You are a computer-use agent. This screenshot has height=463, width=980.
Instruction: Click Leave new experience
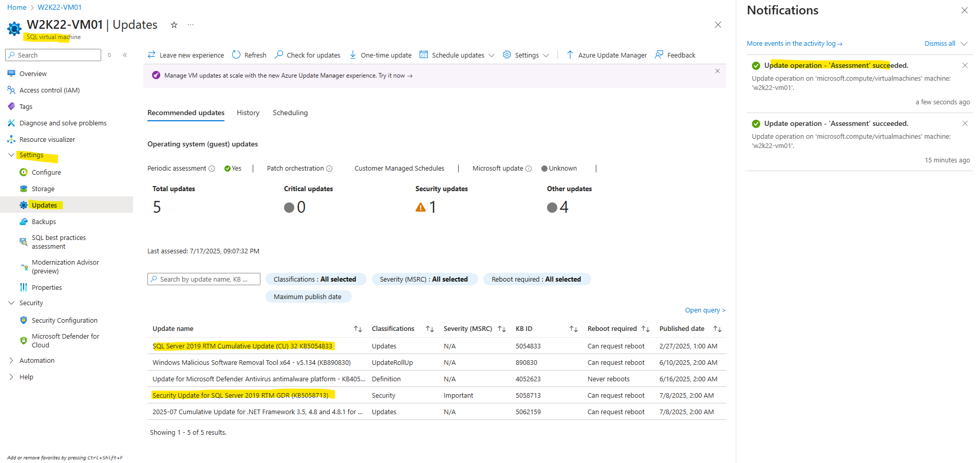[x=186, y=55]
